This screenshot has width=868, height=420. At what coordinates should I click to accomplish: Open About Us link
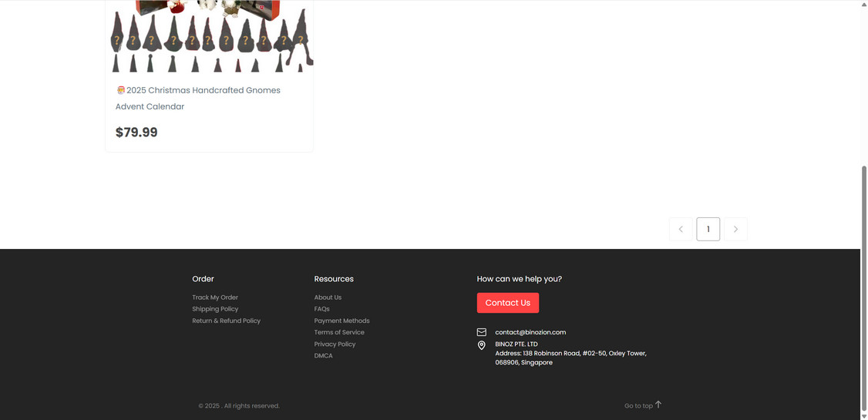[328, 297]
